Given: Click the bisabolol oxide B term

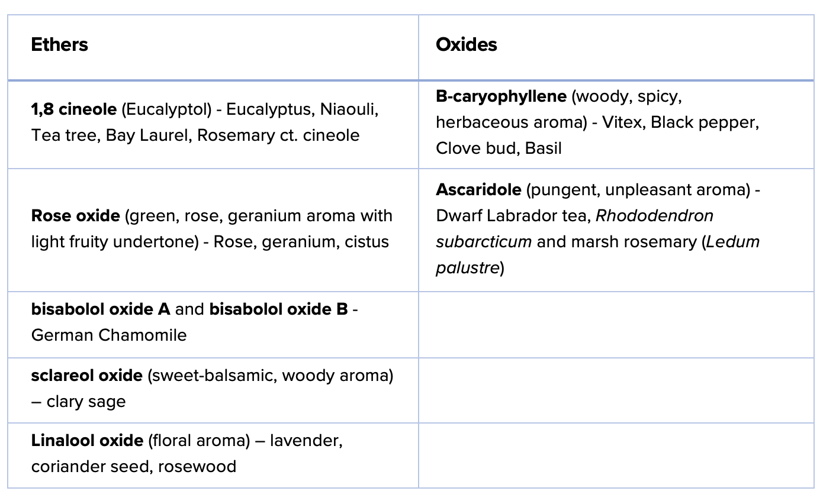Looking at the screenshot, I should pos(278,309).
